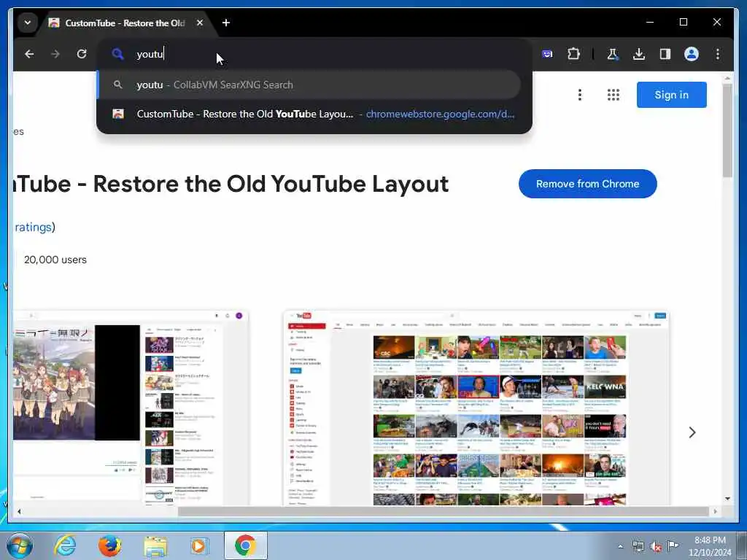Screen dimensions: 747x560
Task: Close the CustomTube tab
Action: point(200,23)
